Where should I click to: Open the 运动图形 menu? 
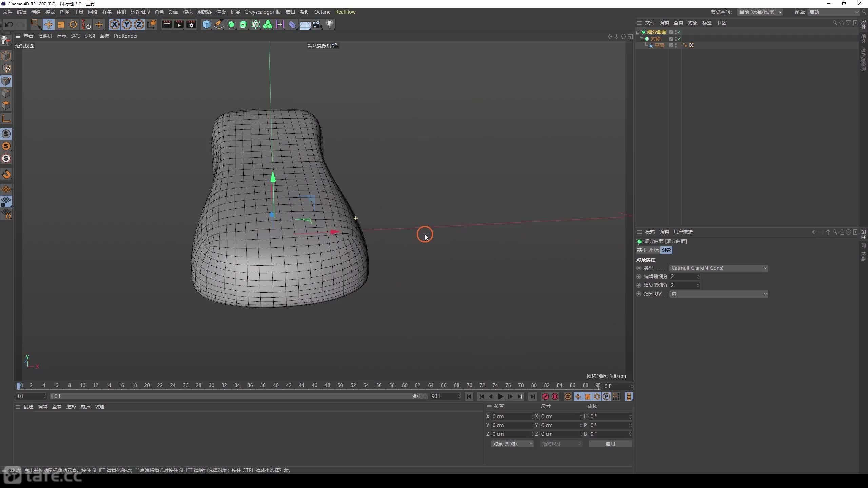[x=140, y=12]
